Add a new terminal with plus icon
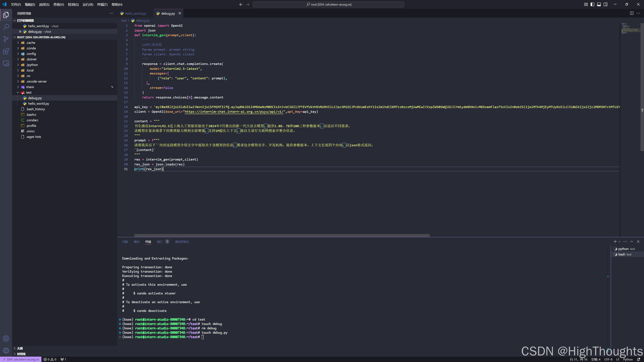The height and width of the screenshot is (362, 644). pyautogui.click(x=615, y=242)
